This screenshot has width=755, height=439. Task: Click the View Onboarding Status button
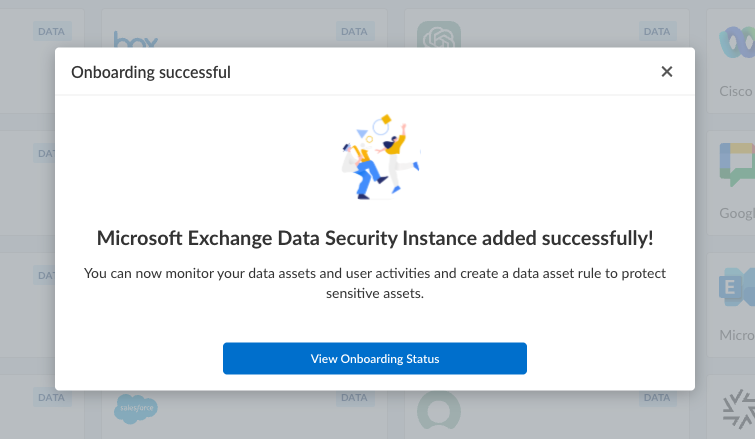(x=374, y=358)
